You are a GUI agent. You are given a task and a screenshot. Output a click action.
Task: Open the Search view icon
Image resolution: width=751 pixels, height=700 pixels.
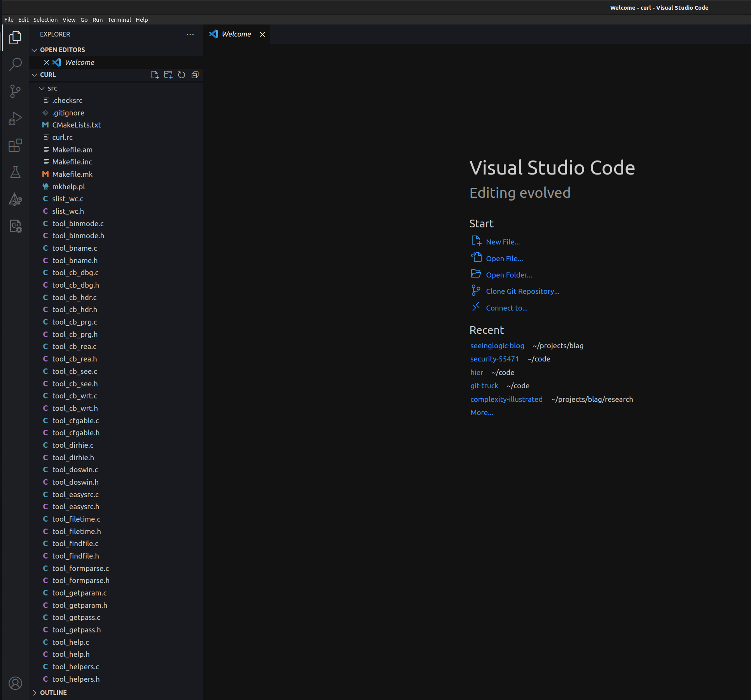(15, 65)
